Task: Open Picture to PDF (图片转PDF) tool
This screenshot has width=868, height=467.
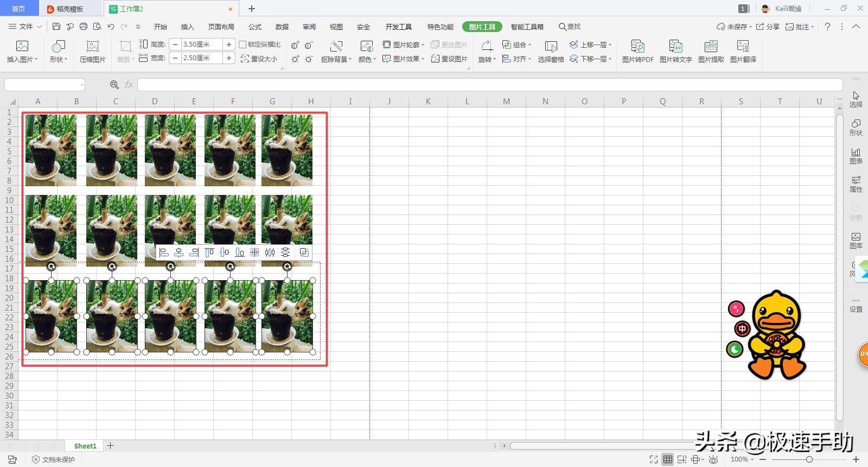Action: pyautogui.click(x=637, y=52)
